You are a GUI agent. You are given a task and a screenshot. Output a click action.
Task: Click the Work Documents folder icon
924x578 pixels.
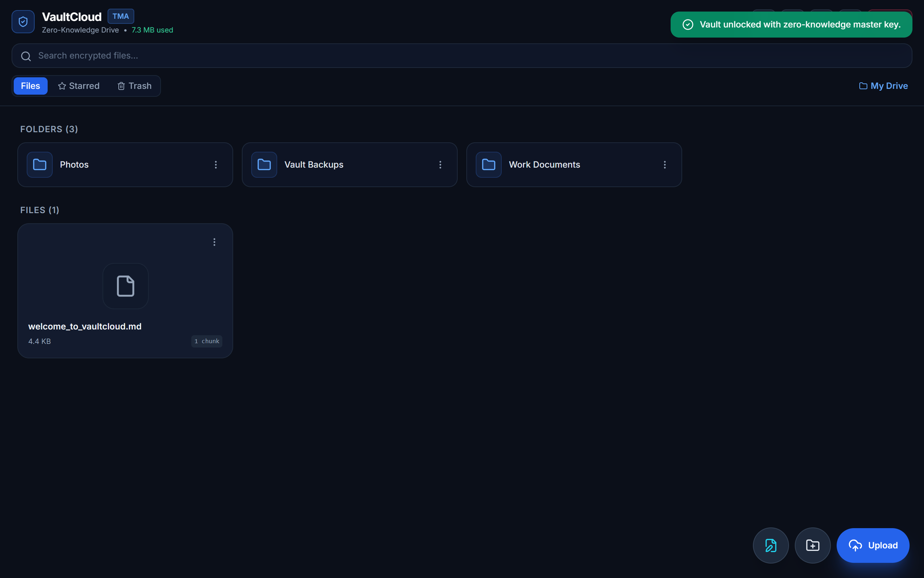(x=489, y=165)
